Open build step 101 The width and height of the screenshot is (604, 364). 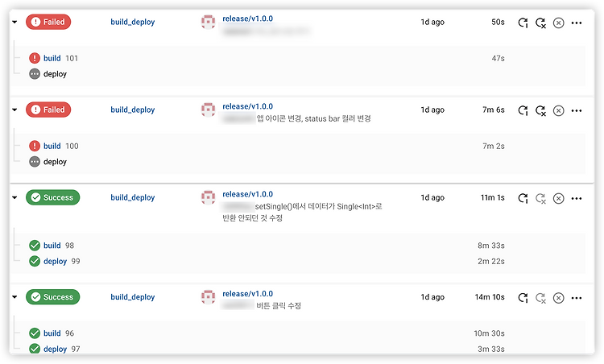[x=52, y=58]
